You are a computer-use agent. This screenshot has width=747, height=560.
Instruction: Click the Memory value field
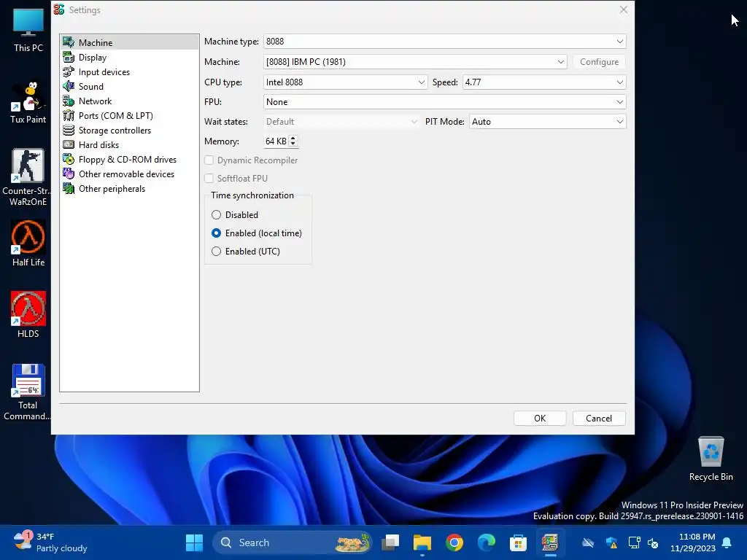[x=276, y=141]
